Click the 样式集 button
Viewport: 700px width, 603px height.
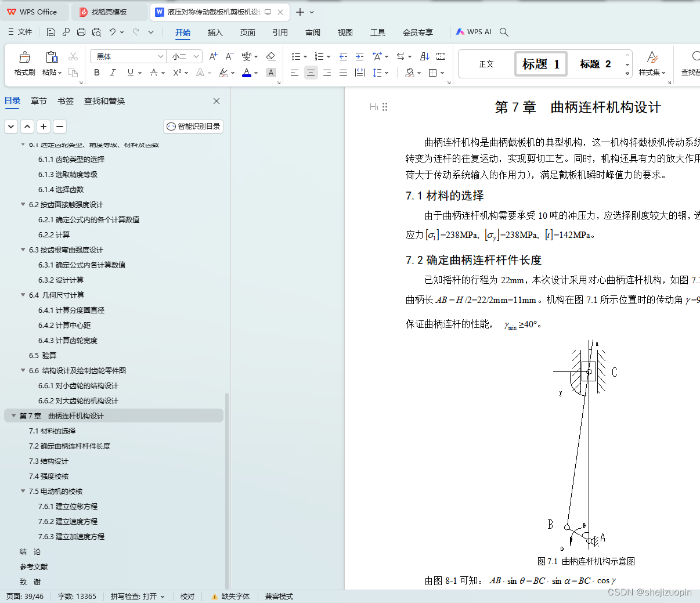pos(652,63)
